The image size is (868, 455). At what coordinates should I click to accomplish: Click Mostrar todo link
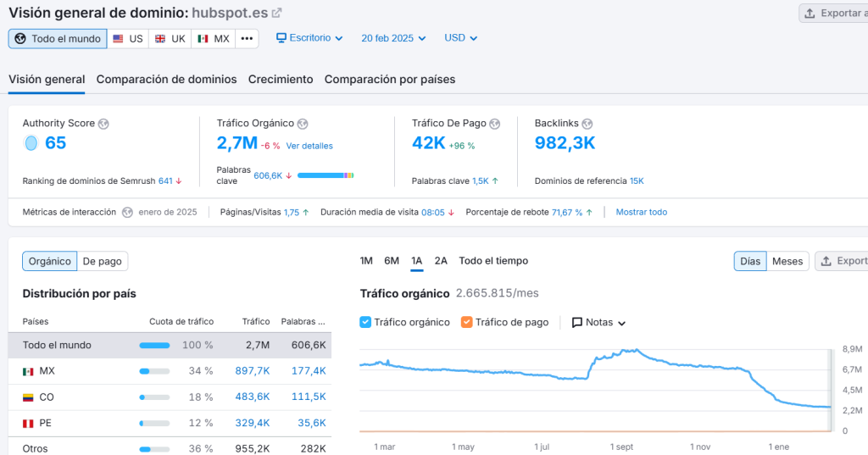[641, 212]
